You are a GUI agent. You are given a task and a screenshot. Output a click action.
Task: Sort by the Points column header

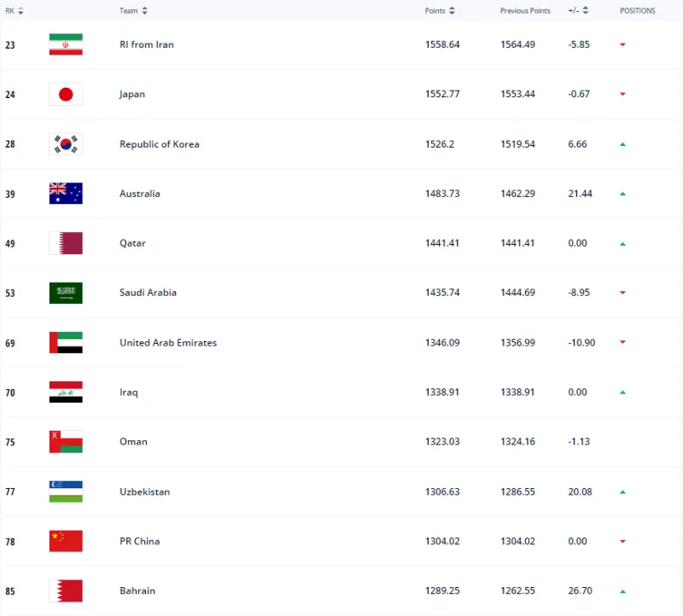point(440,11)
